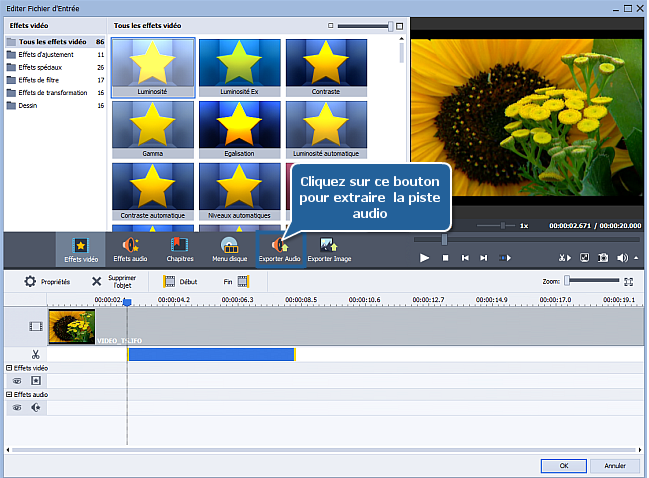Viewport: 649px width, 478px height.
Task: Click the zoom-to-fit timeline icon
Action: pos(629,282)
